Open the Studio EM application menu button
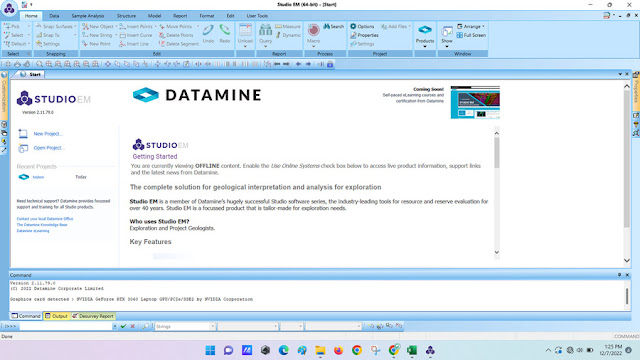Viewport: 640px width, 360px height. click(x=9, y=8)
